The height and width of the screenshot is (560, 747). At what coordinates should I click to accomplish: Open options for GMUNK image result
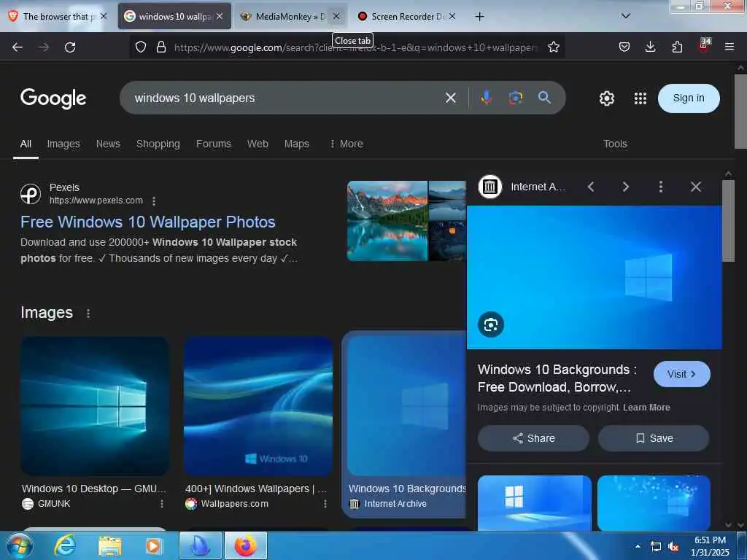click(x=161, y=504)
